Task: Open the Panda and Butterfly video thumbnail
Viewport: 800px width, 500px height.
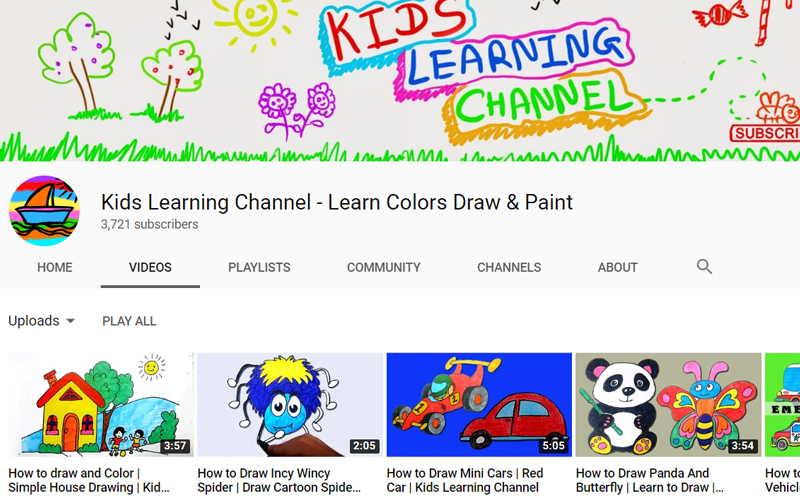Action: 668,405
